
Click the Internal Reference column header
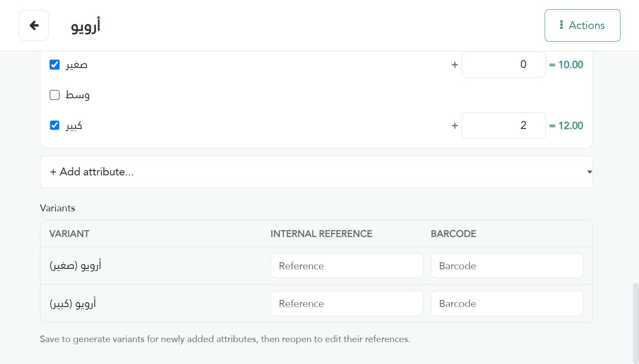pyautogui.click(x=321, y=234)
